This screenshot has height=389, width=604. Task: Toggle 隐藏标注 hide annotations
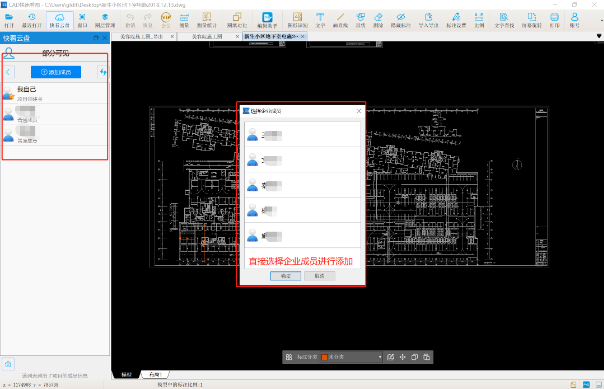coord(401,20)
